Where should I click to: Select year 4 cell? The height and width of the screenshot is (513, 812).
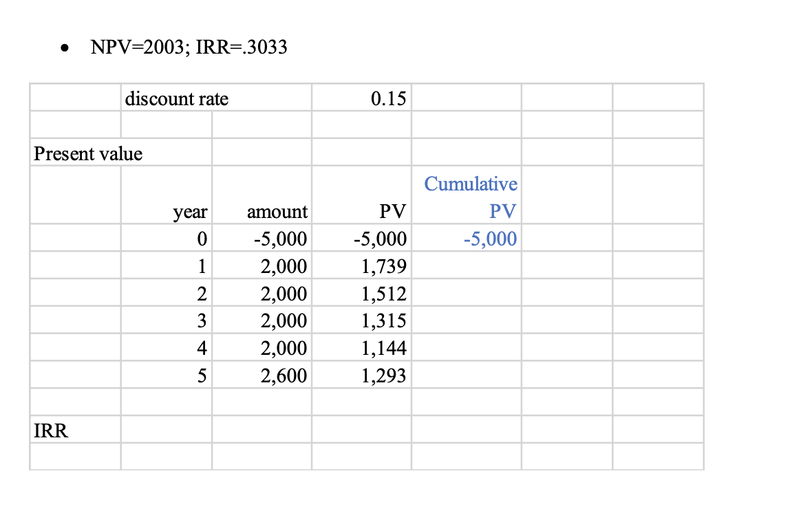pos(167,347)
